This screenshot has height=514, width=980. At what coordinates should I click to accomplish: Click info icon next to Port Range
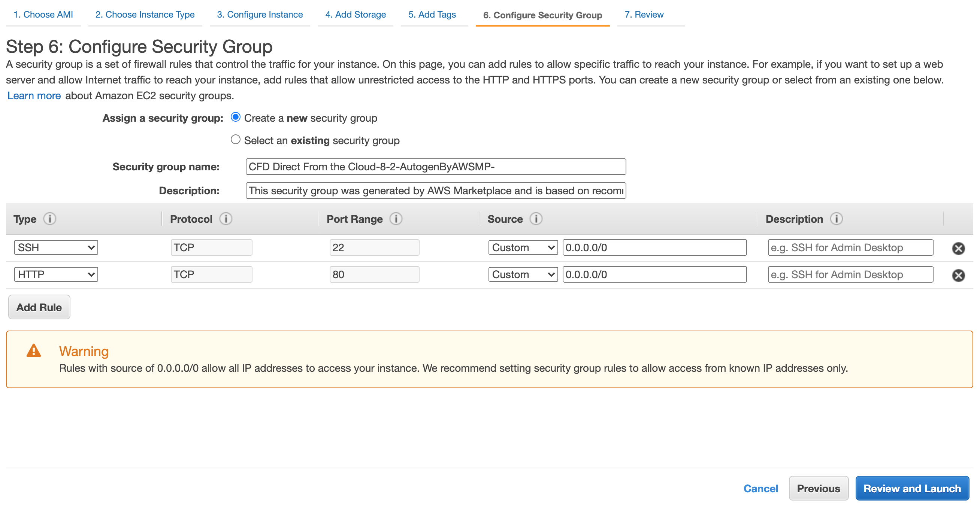396,219
